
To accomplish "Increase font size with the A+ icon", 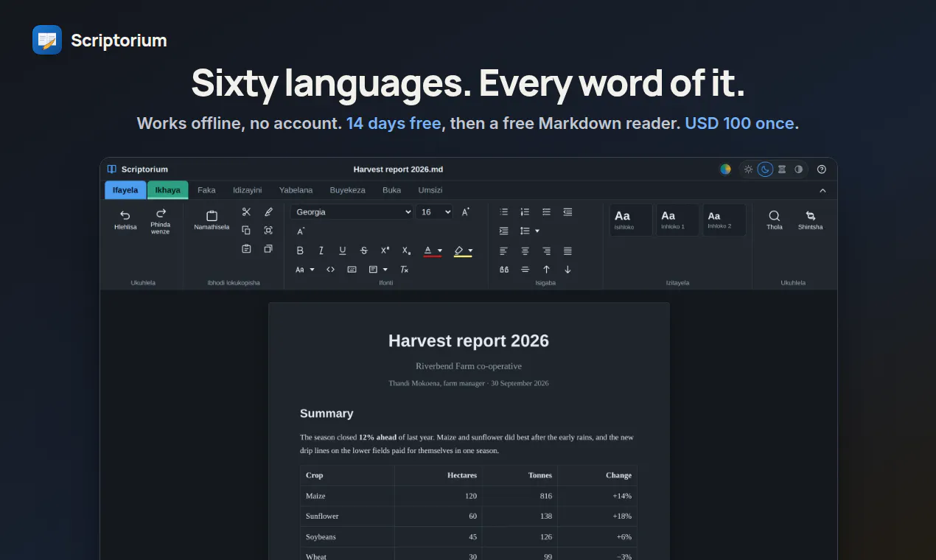I will tap(466, 211).
